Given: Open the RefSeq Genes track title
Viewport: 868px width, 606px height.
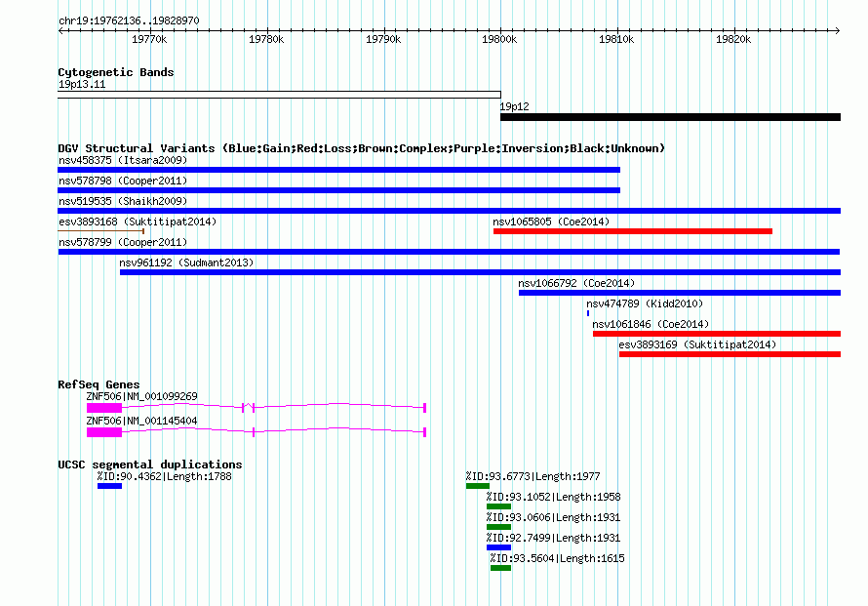Looking at the screenshot, I should tap(99, 384).
